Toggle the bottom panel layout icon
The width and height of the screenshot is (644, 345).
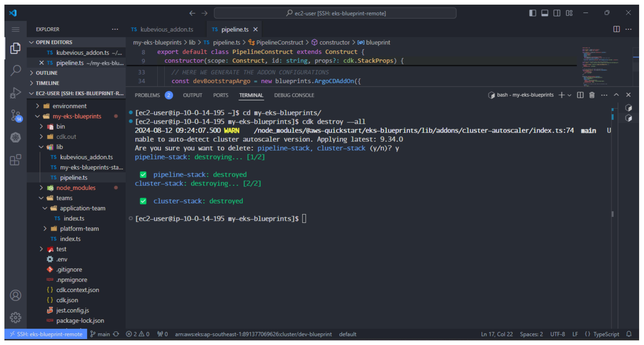coord(545,13)
